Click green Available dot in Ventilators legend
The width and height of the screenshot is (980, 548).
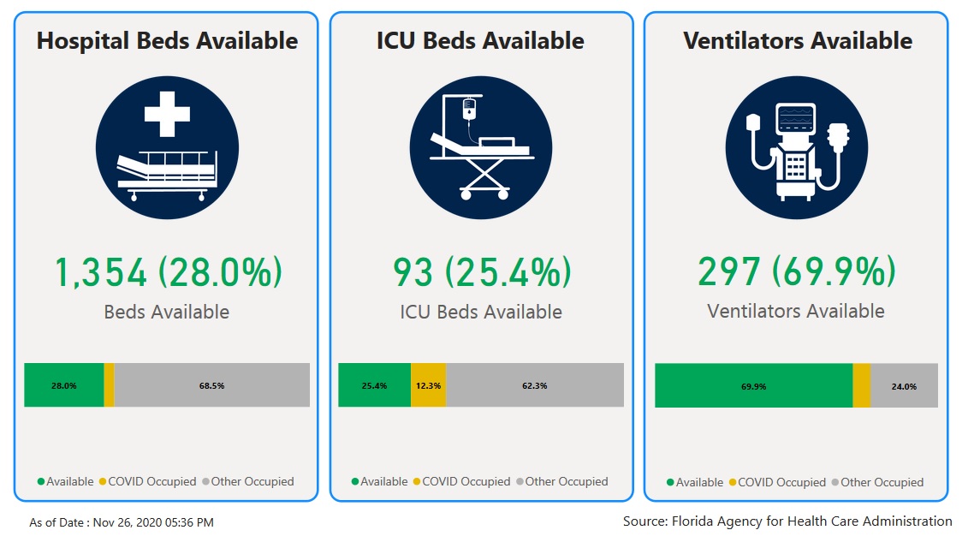(x=670, y=483)
